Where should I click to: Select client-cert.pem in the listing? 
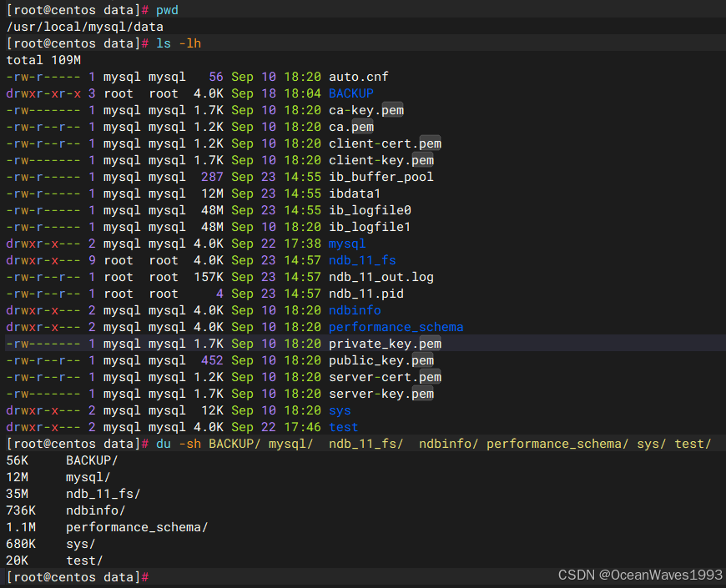coord(385,143)
